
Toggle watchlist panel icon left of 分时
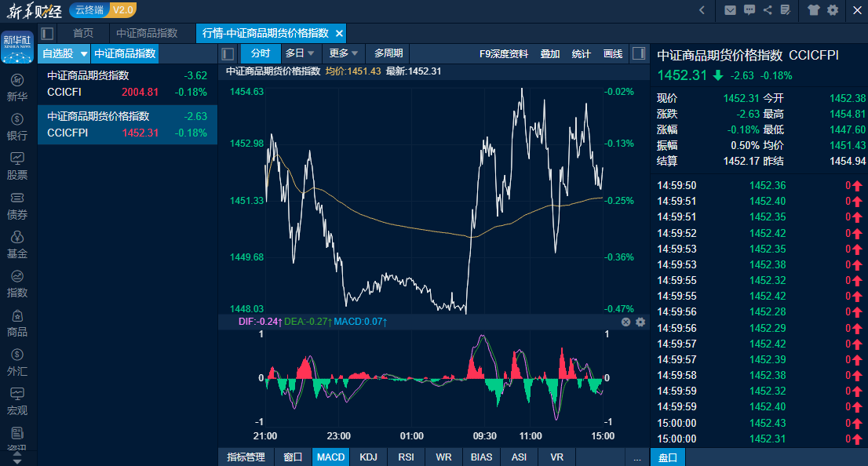click(228, 53)
